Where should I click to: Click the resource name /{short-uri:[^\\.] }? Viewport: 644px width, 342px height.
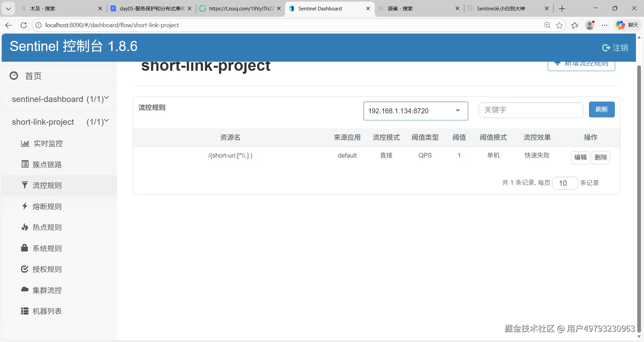[x=230, y=156]
